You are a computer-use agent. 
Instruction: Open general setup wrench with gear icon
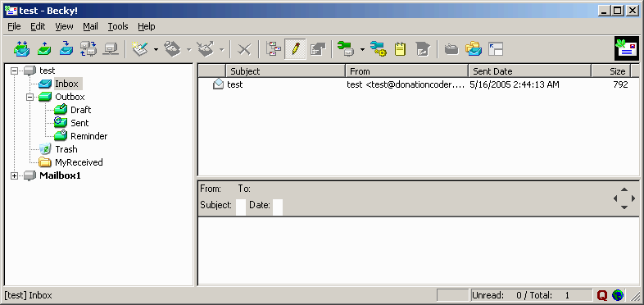378,49
